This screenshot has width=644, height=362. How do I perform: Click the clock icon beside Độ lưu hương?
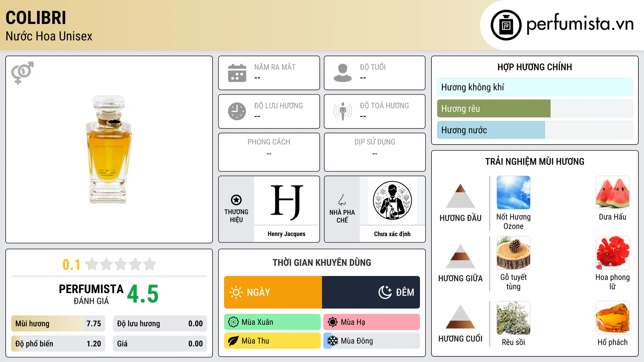pos(237,111)
